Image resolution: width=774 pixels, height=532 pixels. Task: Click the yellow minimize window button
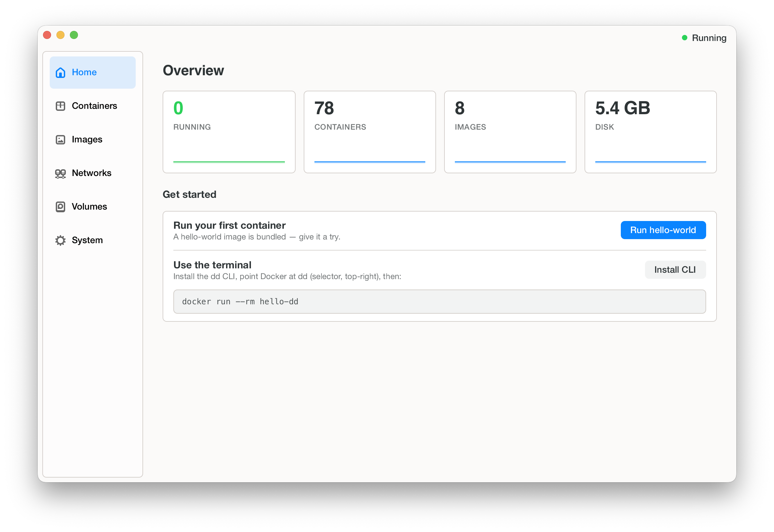(60, 35)
